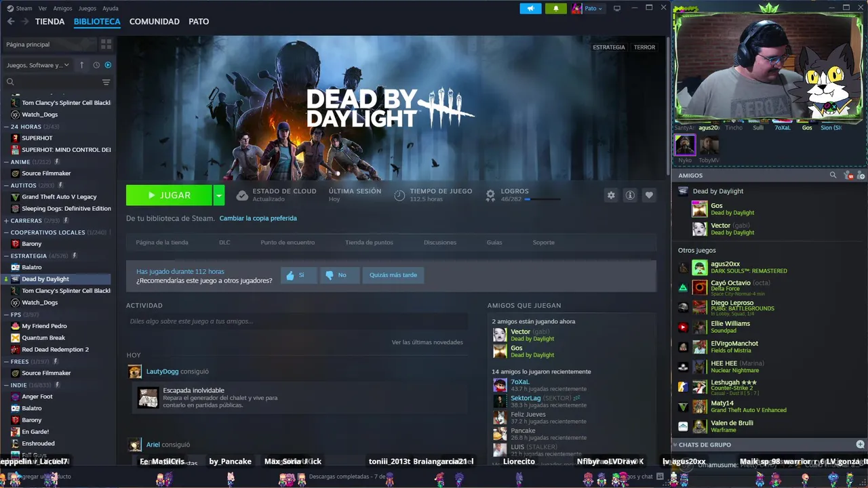This screenshot has height=488, width=868.
Task: Click the add friend icon
Action: pos(860,176)
